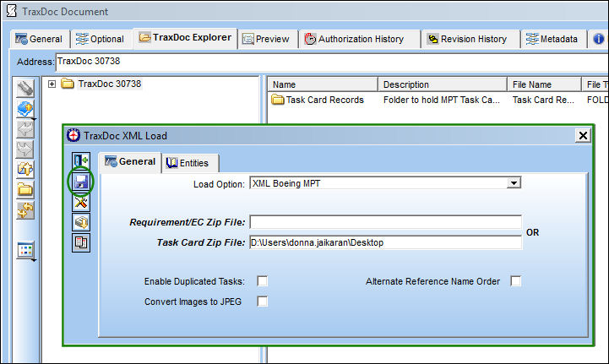Expand the TraxDoc 30738 tree node
Image resolution: width=609 pixels, height=364 pixels.
coord(52,84)
